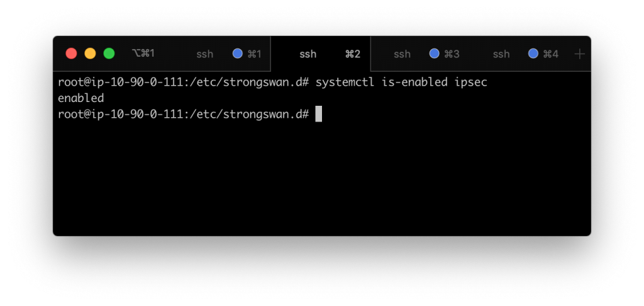Viewport: 644px width, 306px height.
Task: Click the "enabled" output line
Action: click(80, 98)
